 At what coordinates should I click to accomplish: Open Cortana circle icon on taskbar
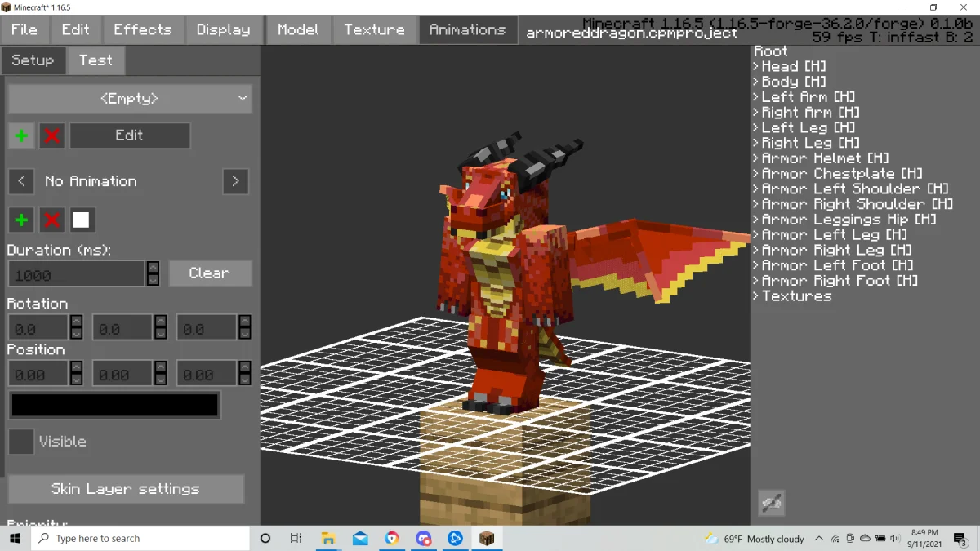click(x=265, y=539)
